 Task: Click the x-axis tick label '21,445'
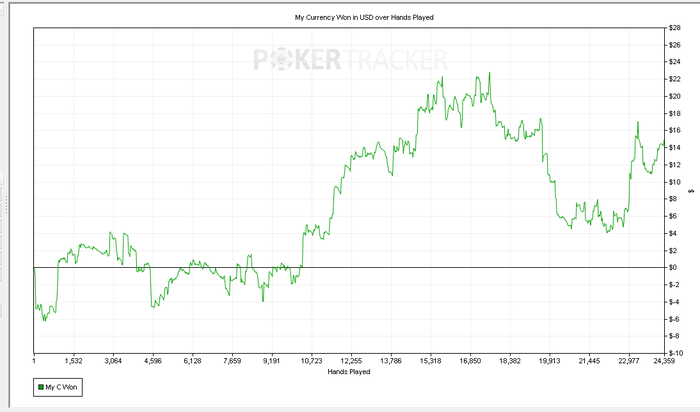(x=589, y=361)
